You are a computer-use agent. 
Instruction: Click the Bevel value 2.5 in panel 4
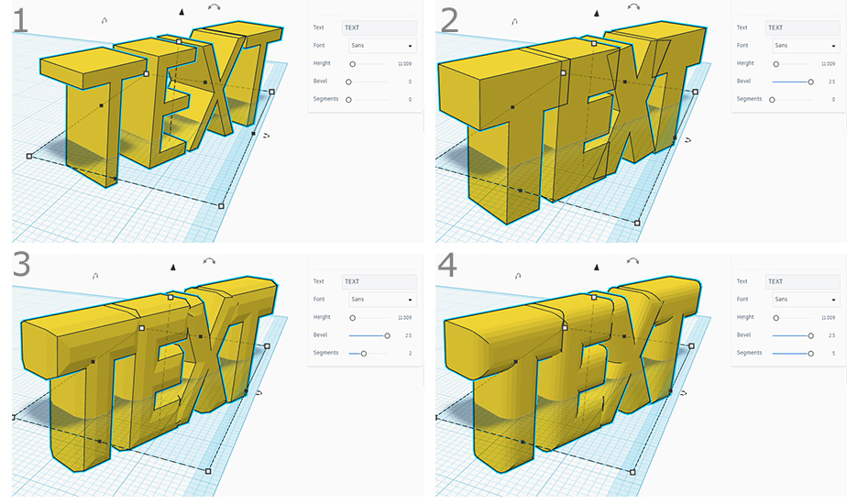click(830, 335)
